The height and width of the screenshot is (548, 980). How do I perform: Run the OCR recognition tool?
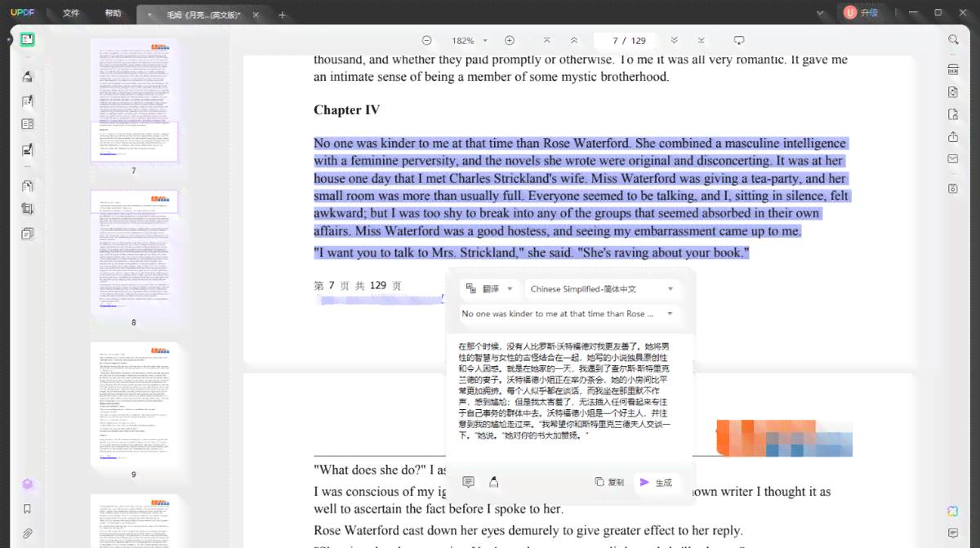click(x=953, y=69)
